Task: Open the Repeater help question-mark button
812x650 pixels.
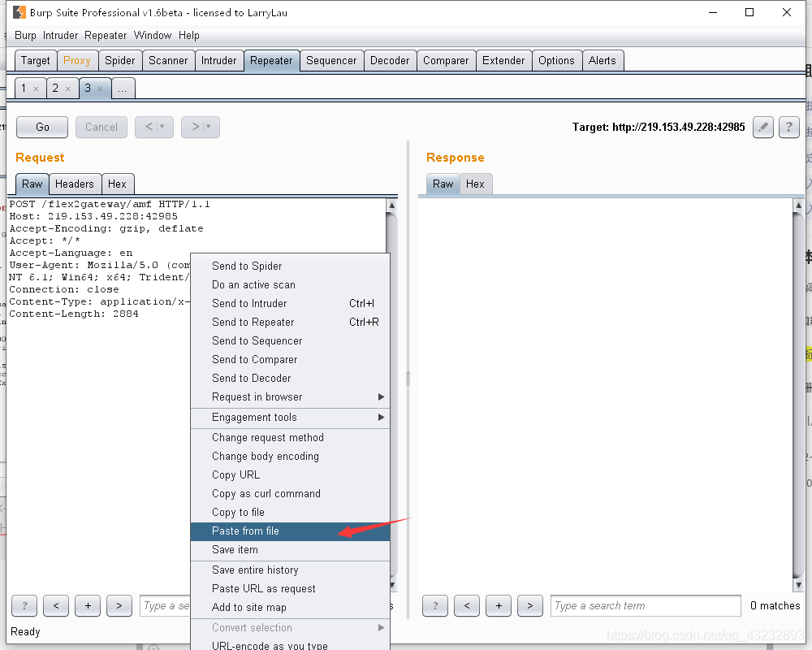Action: [788, 127]
